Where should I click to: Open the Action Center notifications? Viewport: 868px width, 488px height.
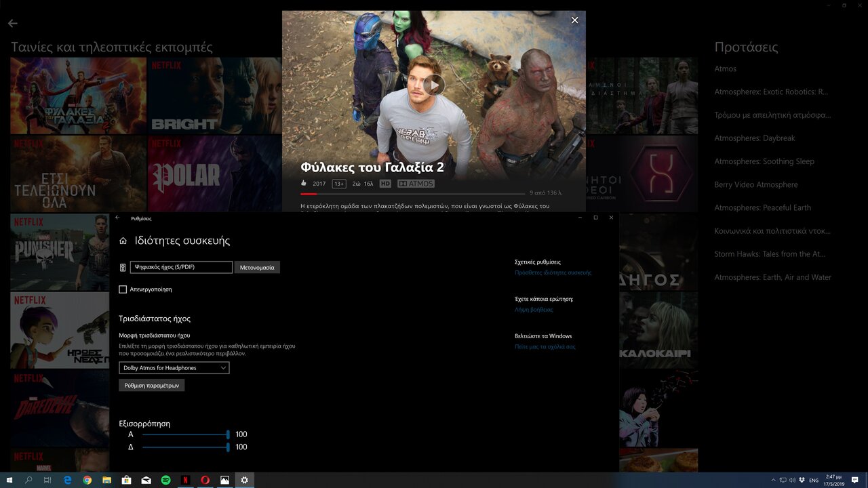pyautogui.click(x=855, y=480)
